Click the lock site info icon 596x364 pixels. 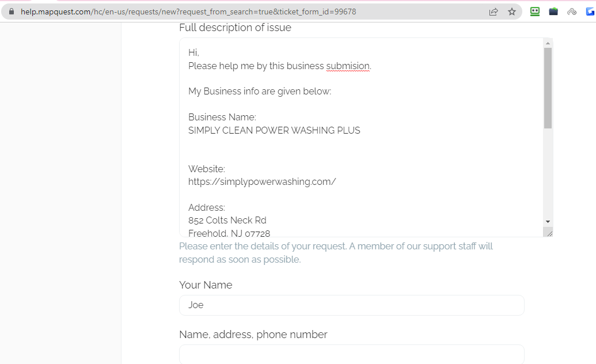pyautogui.click(x=12, y=12)
